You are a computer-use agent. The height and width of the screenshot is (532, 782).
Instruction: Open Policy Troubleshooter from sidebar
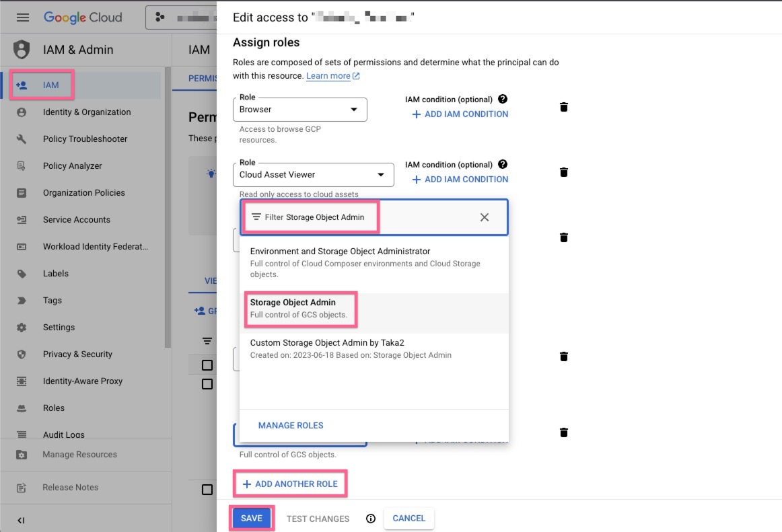[85, 139]
